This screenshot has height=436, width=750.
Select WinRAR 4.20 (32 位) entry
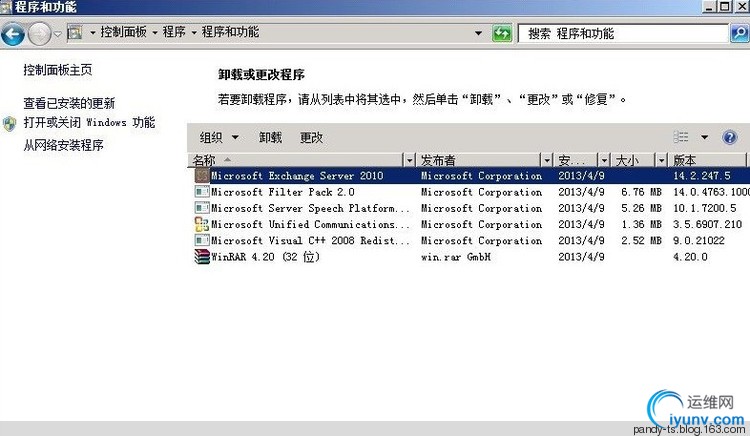click(x=265, y=257)
